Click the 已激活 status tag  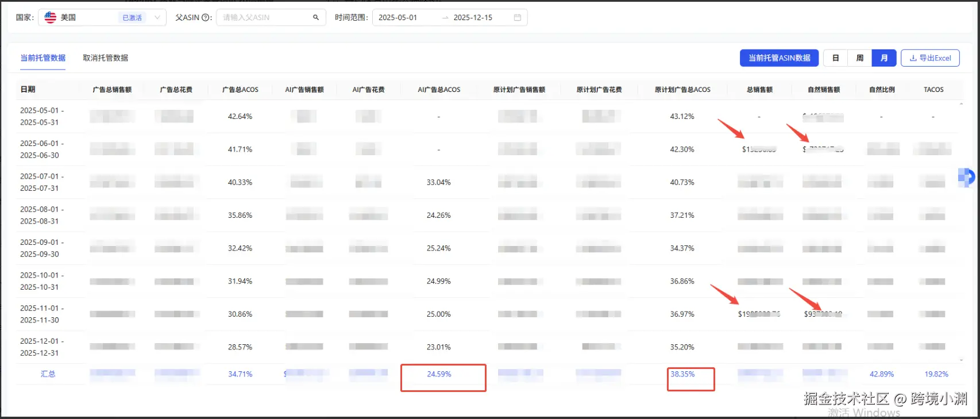pyautogui.click(x=132, y=18)
